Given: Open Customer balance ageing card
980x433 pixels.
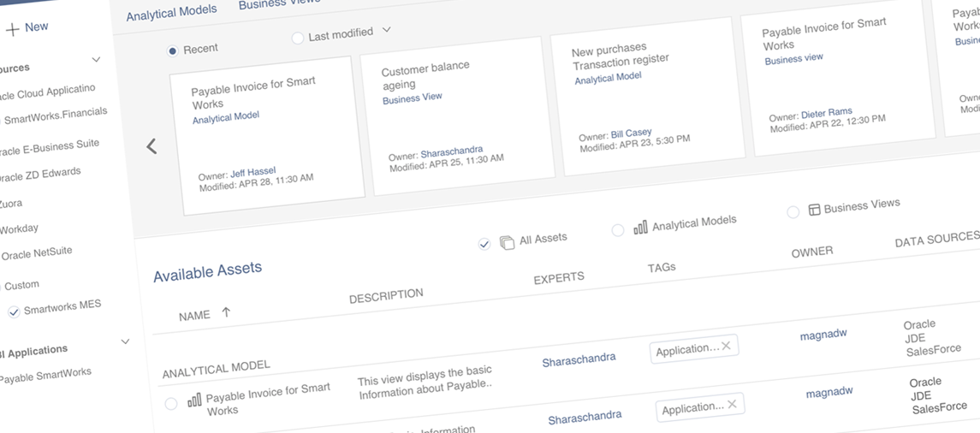Looking at the screenshot, I should click(457, 116).
